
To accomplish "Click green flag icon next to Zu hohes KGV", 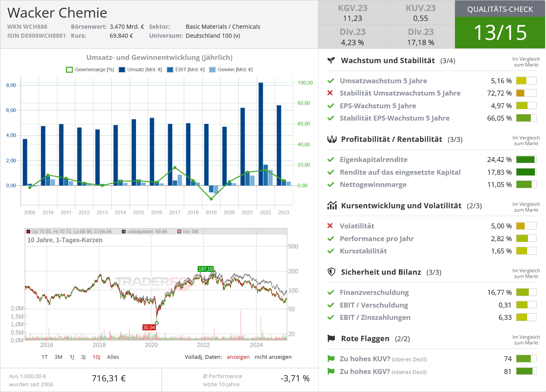I will pos(331,371).
